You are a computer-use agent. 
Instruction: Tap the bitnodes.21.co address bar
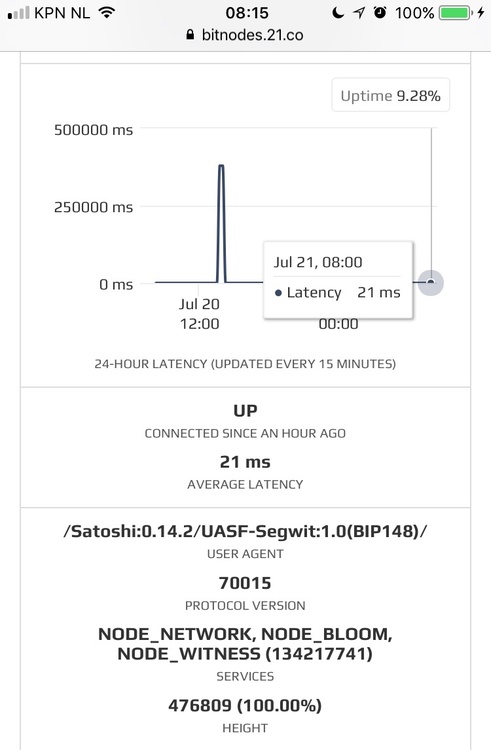pos(245,35)
